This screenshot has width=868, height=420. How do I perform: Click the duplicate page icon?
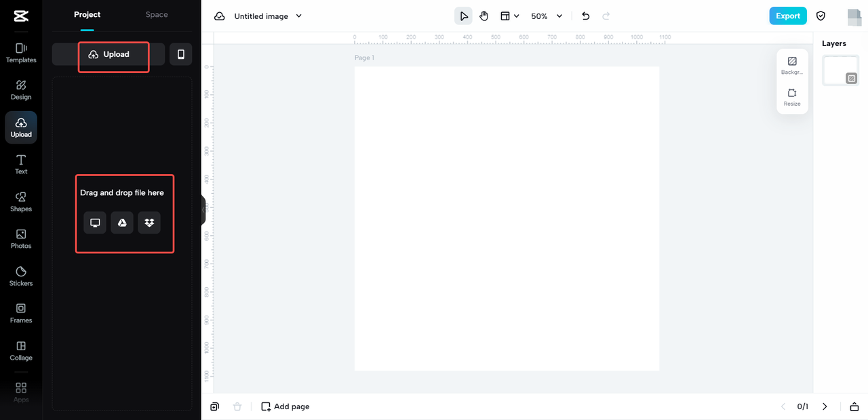[215, 406]
